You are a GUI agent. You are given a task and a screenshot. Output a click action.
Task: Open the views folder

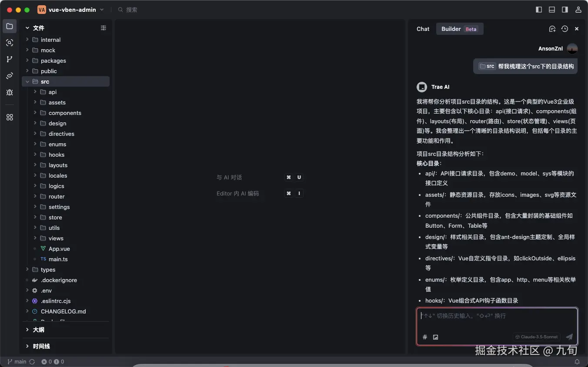click(x=66, y=238)
